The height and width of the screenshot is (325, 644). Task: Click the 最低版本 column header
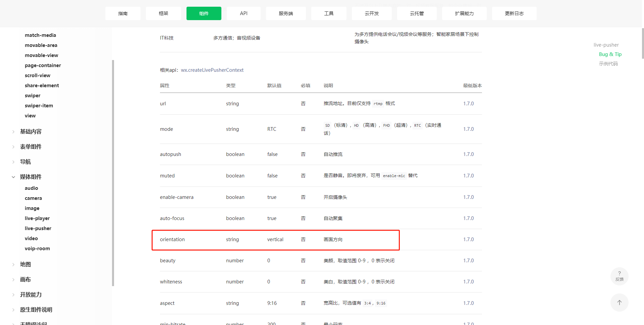pos(472,86)
